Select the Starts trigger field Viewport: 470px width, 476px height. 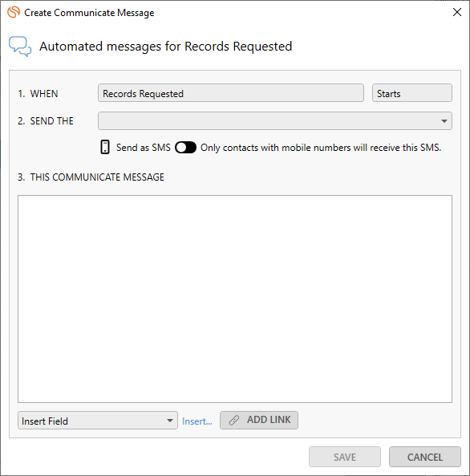point(412,93)
